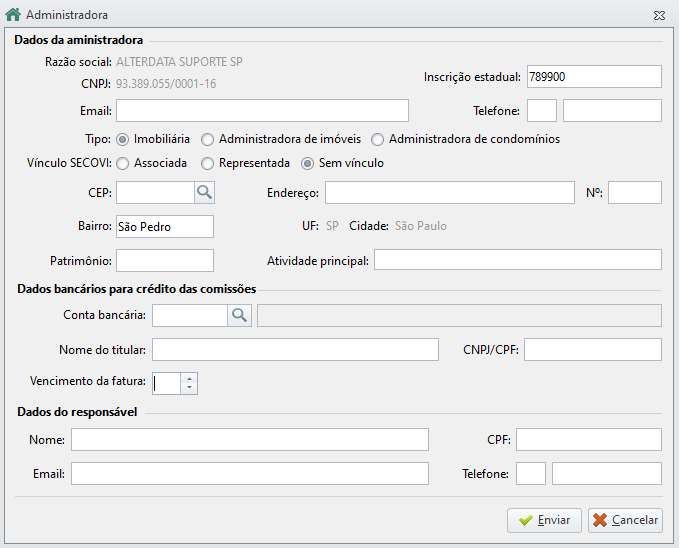Focus the Nome do titular field
The height and width of the screenshot is (548, 680).
(295, 349)
